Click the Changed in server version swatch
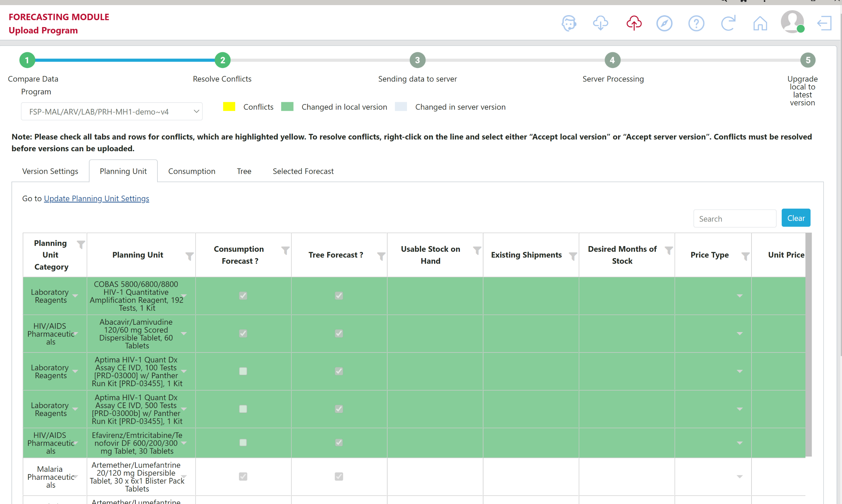Image resolution: width=842 pixels, height=504 pixels. pyautogui.click(x=401, y=107)
